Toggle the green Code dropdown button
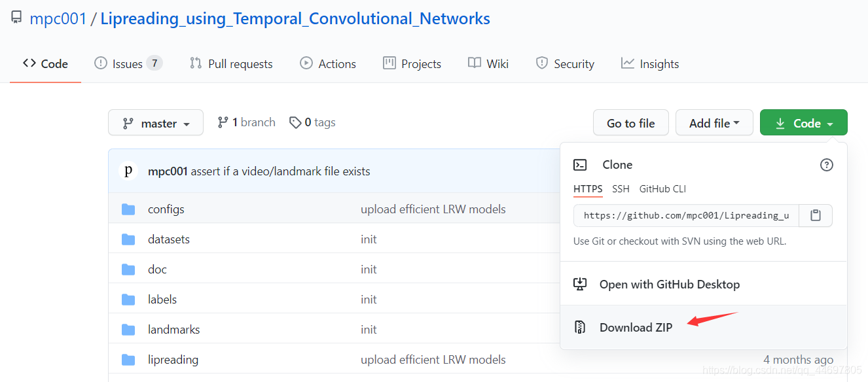Image resolution: width=868 pixels, height=382 pixels. point(804,123)
